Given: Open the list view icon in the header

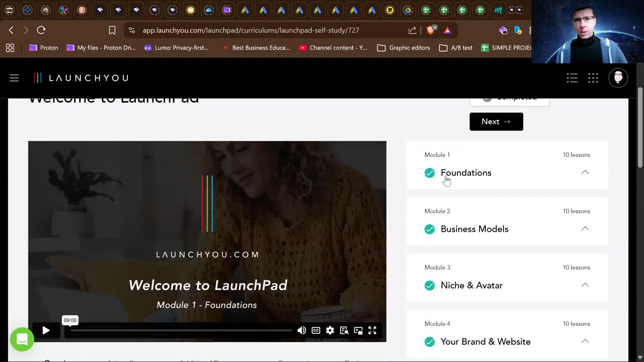Looking at the screenshot, I should 572,78.
